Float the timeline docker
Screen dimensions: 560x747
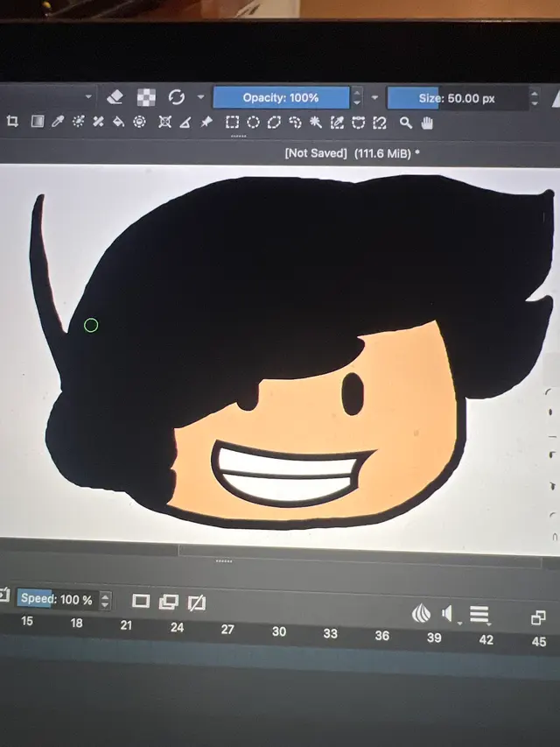(538, 617)
